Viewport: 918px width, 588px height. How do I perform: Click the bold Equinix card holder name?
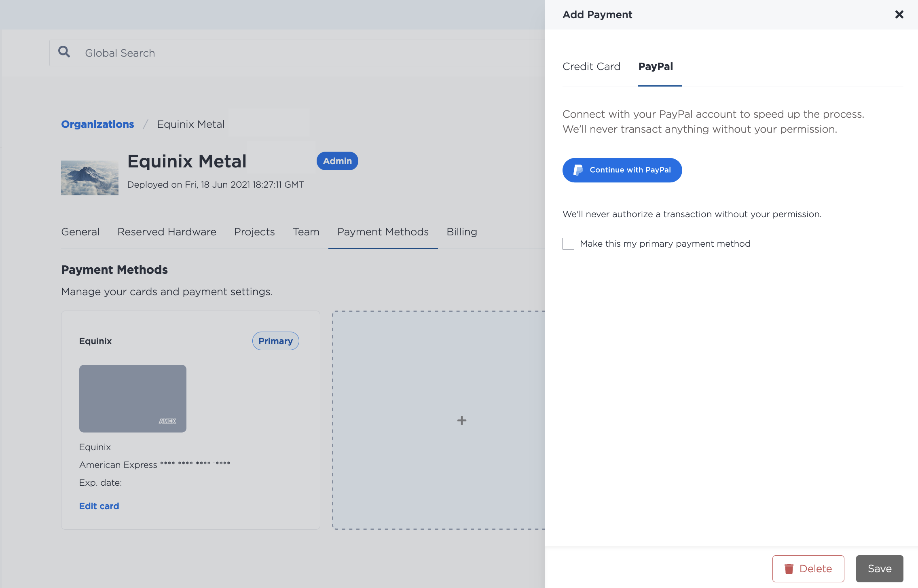point(95,341)
